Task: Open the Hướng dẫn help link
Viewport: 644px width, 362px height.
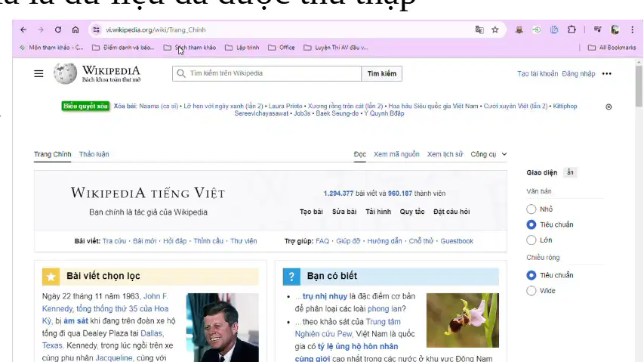Action: [384, 241]
